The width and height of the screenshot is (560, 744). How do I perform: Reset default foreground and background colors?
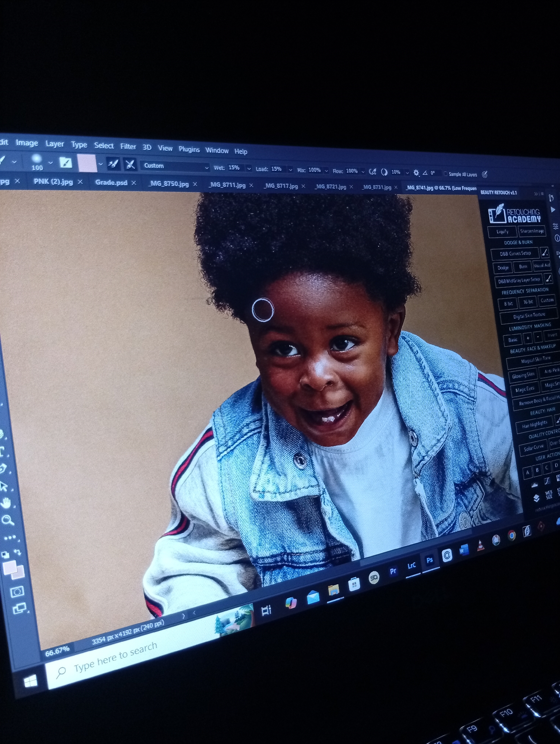pyautogui.click(x=5, y=555)
